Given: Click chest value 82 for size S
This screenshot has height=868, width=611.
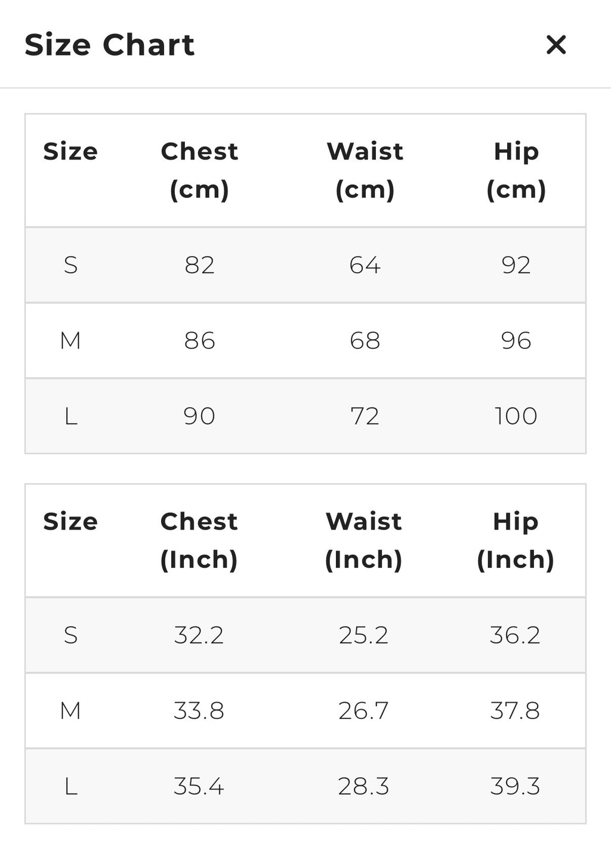Looking at the screenshot, I should tap(199, 265).
